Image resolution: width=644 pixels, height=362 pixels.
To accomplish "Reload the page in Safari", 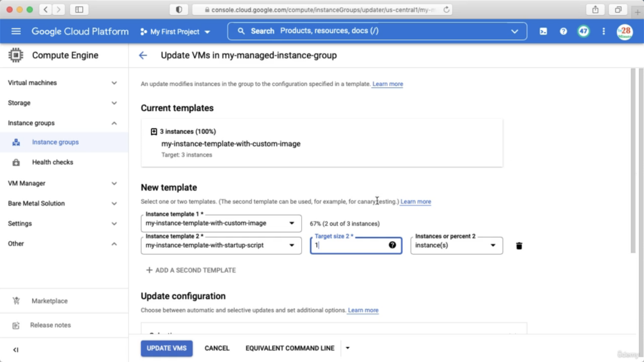I will (x=447, y=10).
